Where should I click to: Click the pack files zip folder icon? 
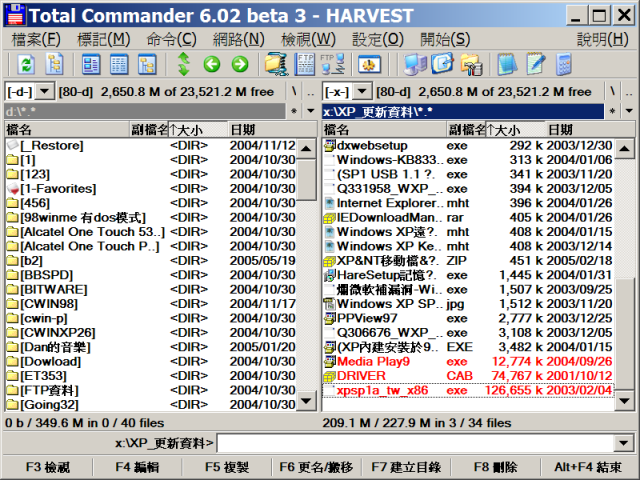pos(276,64)
